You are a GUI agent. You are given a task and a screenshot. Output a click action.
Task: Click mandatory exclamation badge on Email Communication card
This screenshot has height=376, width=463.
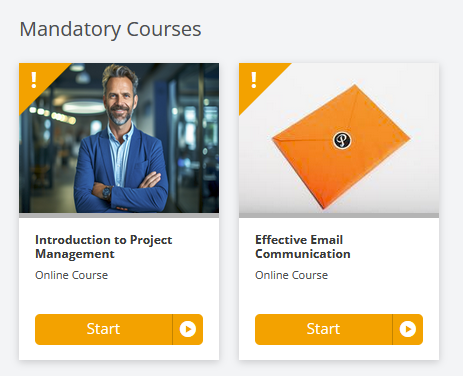[x=254, y=80]
